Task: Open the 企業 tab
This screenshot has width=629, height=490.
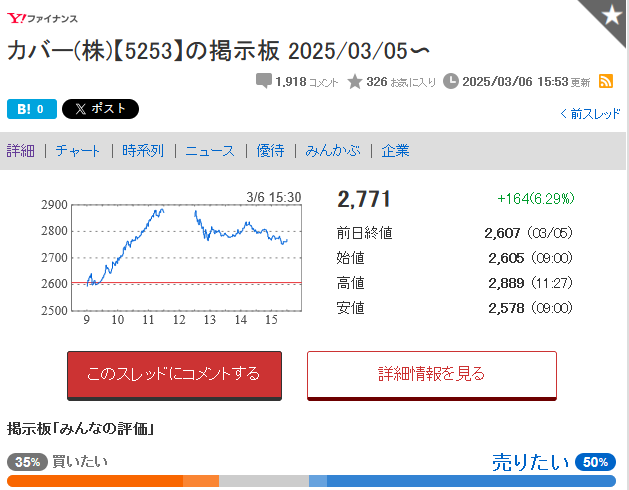Action: (x=395, y=151)
